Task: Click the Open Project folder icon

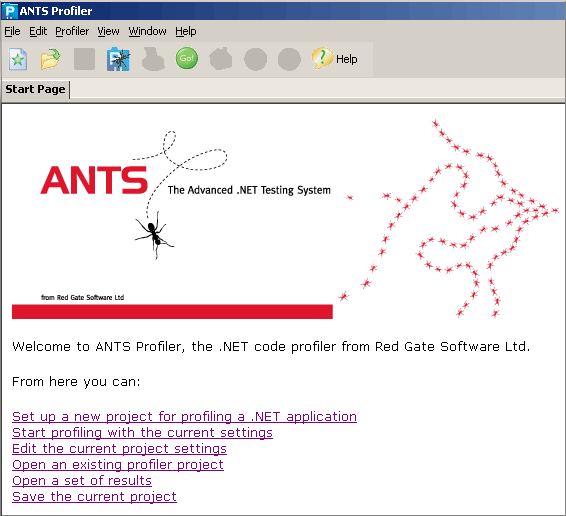Action: click(x=50, y=59)
